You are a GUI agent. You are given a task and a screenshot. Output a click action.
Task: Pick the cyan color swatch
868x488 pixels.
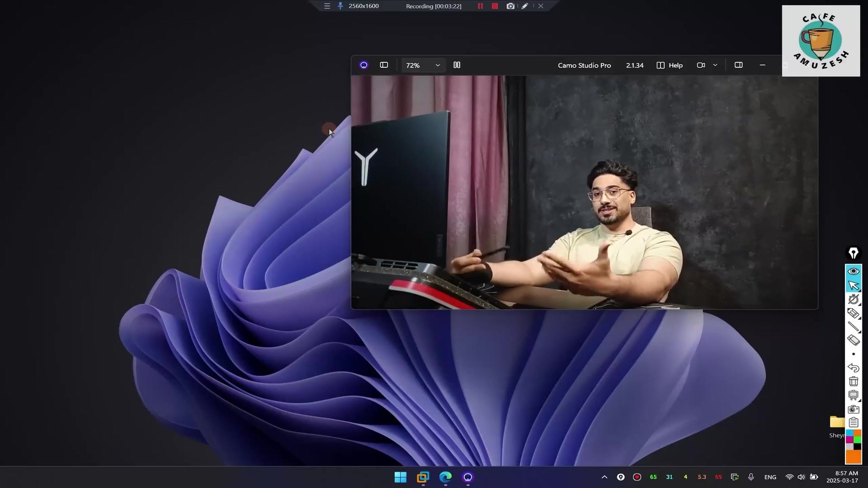click(850, 433)
